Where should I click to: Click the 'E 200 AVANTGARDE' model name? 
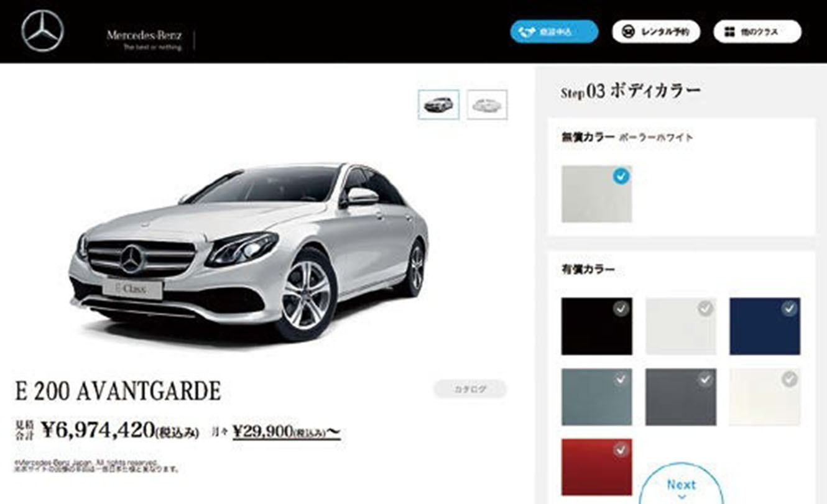[x=118, y=392]
